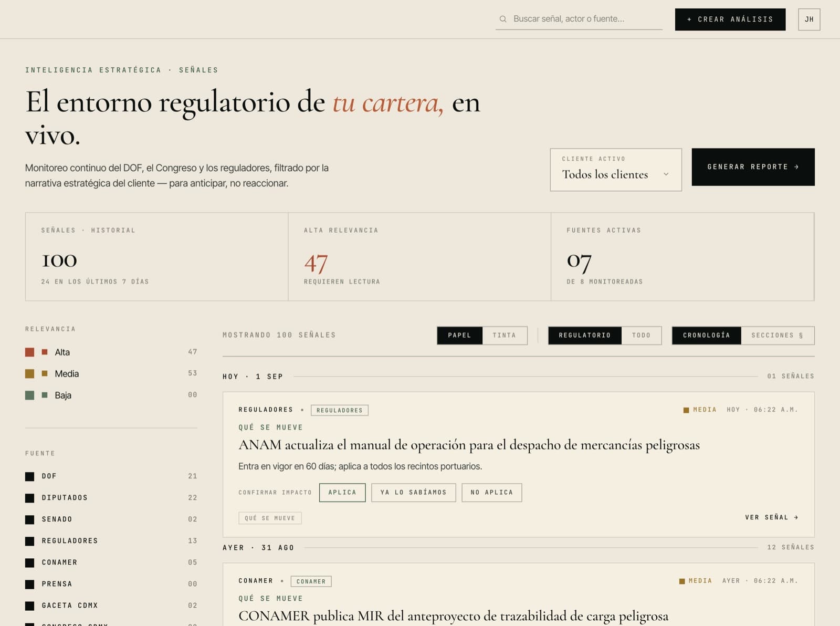Screen dimensions: 840x626
Task: Open the JH user avatar
Action: (809, 19)
